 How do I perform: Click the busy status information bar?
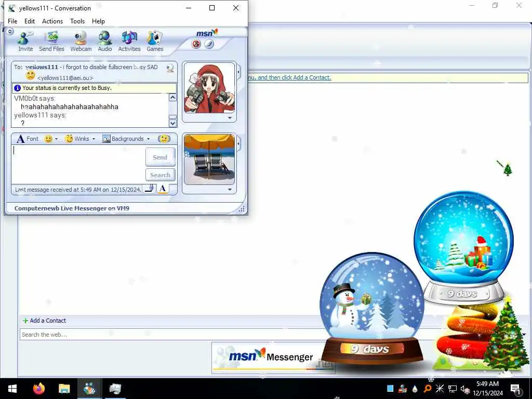[x=95, y=88]
